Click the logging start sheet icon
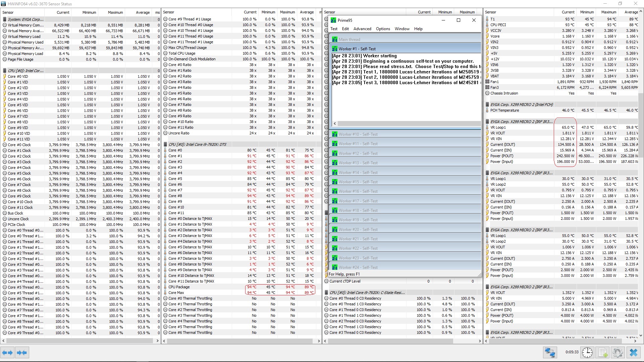The image size is (644, 362). [x=602, y=353]
